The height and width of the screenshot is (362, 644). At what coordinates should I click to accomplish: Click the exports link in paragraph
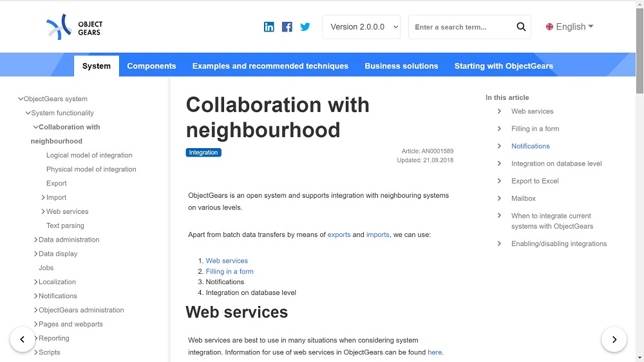pyautogui.click(x=339, y=234)
